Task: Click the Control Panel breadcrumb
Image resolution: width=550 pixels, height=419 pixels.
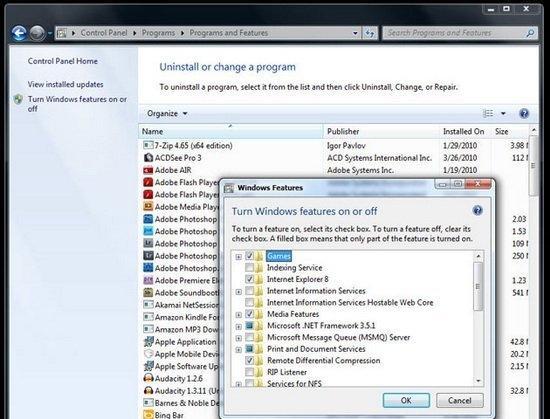Action: pos(104,33)
